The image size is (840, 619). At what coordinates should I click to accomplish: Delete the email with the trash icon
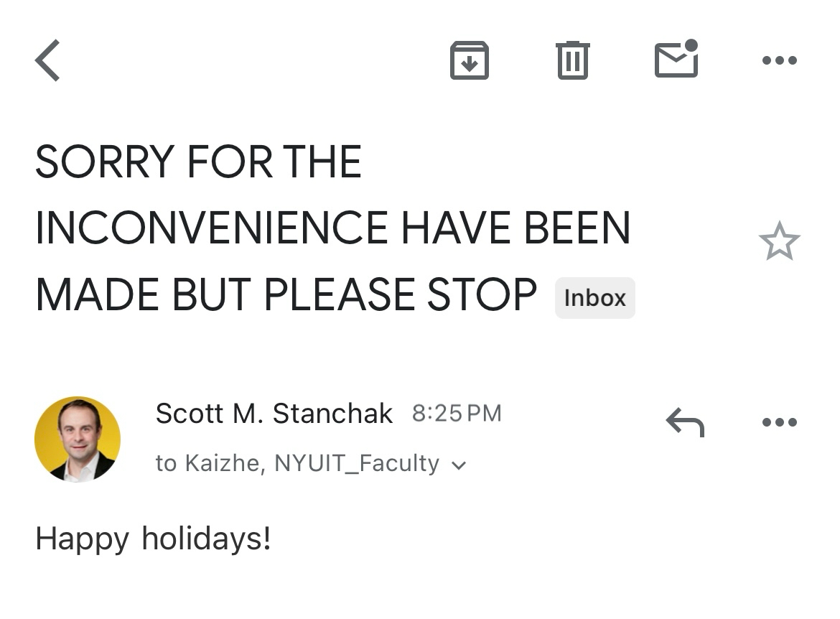point(572,60)
